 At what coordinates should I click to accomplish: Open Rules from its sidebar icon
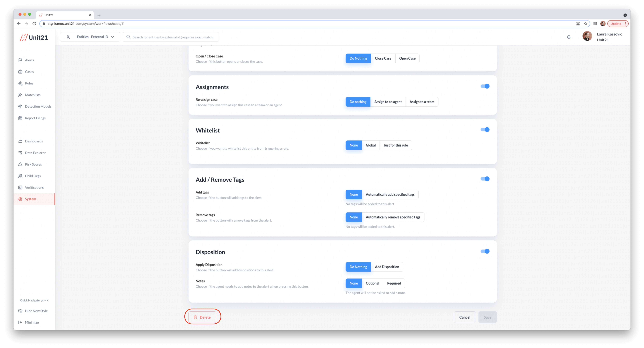(x=20, y=83)
